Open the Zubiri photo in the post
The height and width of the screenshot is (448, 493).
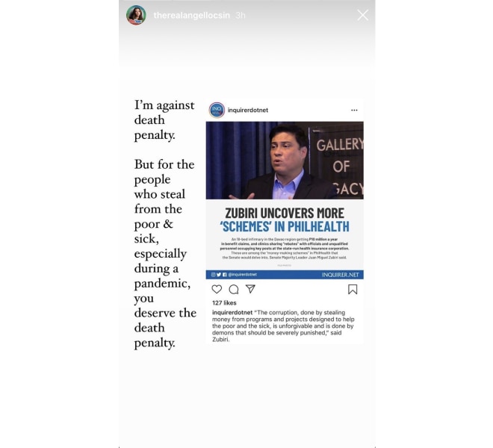pos(285,161)
